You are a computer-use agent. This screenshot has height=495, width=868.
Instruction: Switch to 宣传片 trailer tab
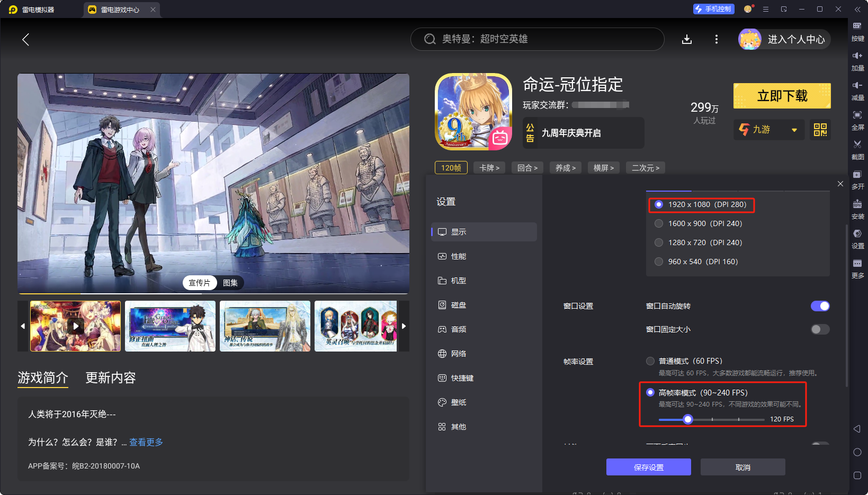coord(200,283)
